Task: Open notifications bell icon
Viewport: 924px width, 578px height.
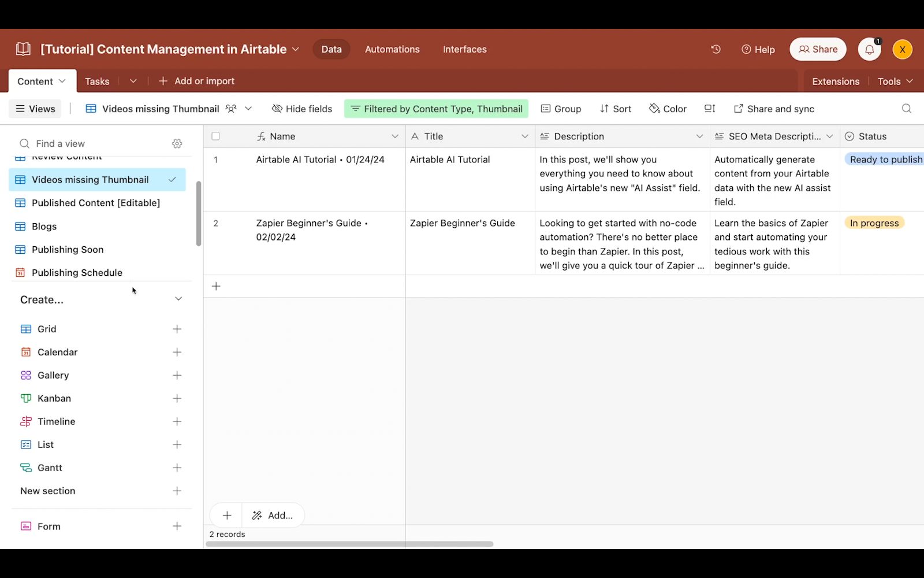Action: pos(869,49)
